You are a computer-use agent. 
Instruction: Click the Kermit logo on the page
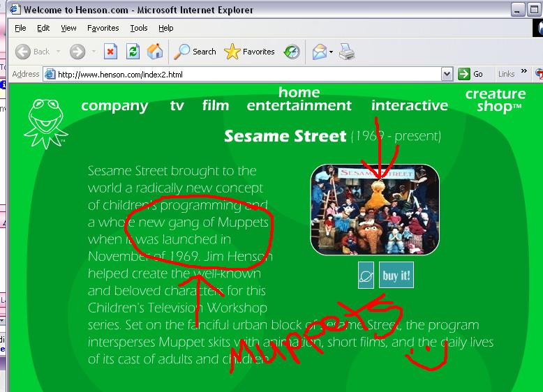pos(45,124)
